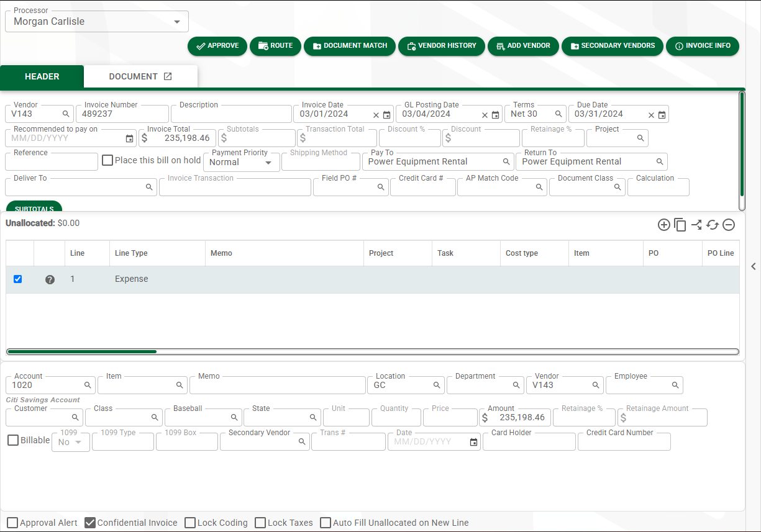
Task: Uncheck the Confidential Invoice checkbox
Action: coord(90,523)
